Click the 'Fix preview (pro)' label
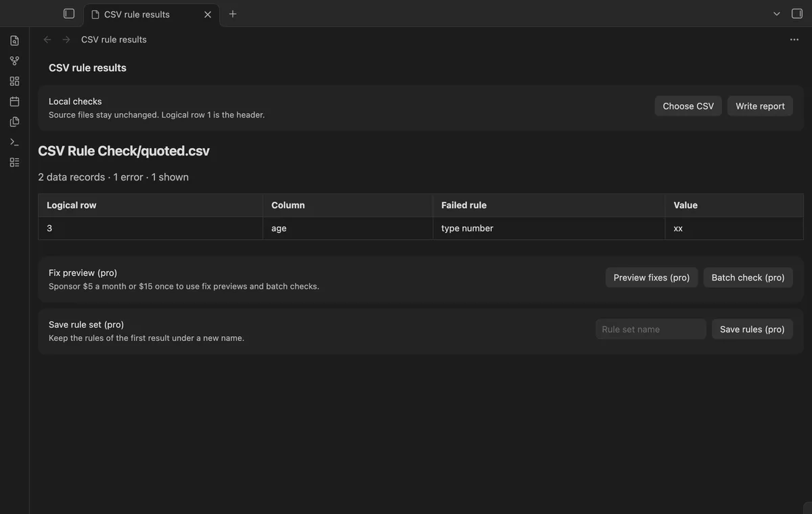Image resolution: width=812 pixels, height=514 pixels. [x=83, y=273]
